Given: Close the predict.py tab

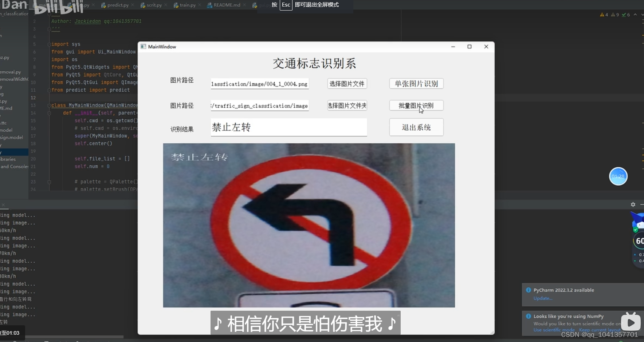Looking at the screenshot, I should (x=133, y=5).
